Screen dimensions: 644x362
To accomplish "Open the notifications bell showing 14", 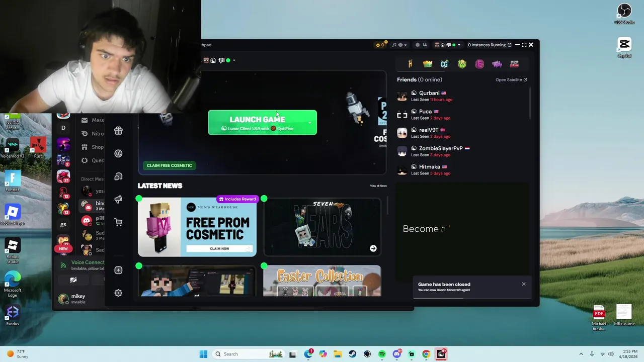I will click(421, 45).
